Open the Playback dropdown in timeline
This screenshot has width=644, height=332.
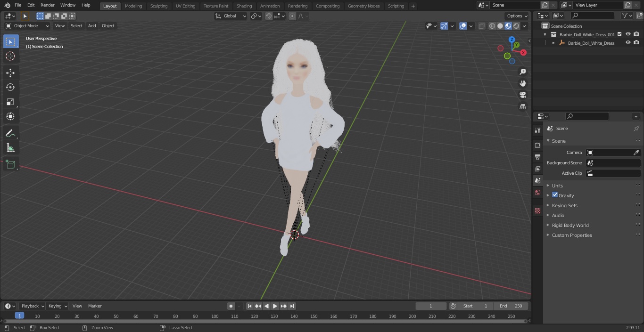(32, 306)
